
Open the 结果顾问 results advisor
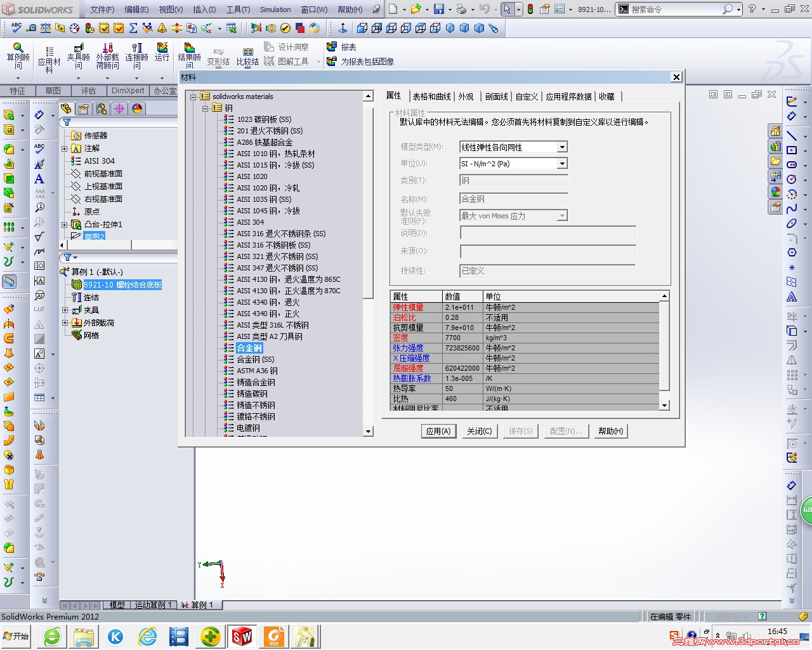pos(189,56)
